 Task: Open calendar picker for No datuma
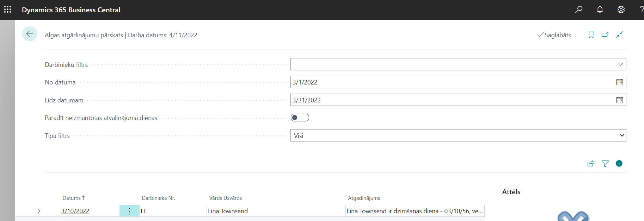pyautogui.click(x=619, y=82)
